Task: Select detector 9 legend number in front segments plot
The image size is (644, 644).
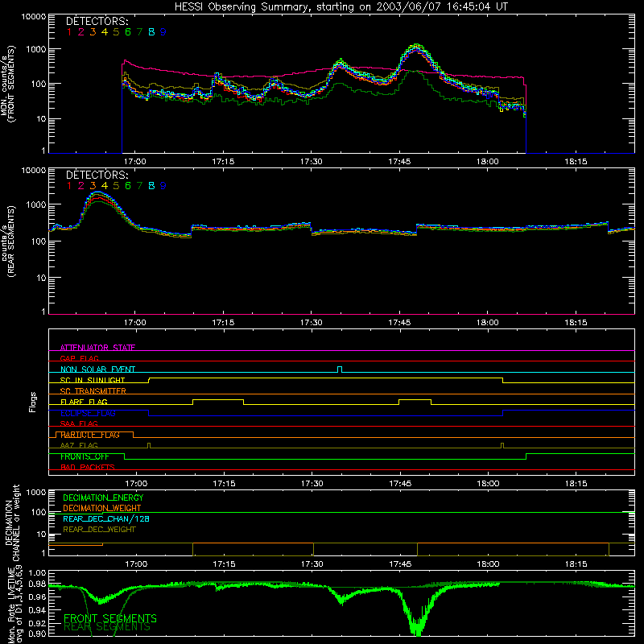Action: 163,32
